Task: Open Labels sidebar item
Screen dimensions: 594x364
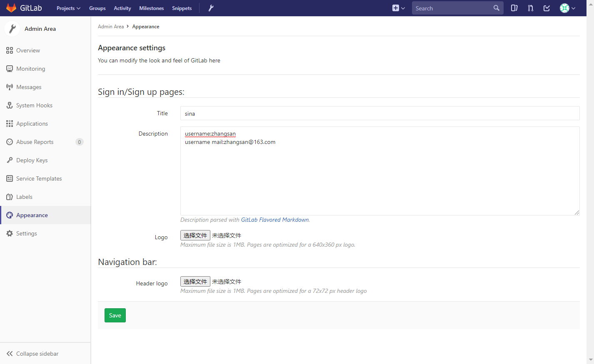Action: [45, 197]
